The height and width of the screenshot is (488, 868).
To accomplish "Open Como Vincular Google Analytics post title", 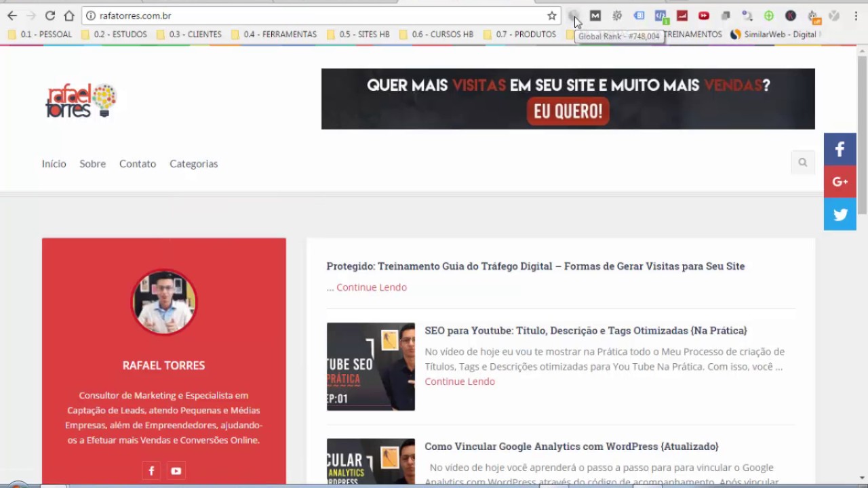I will point(572,447).
